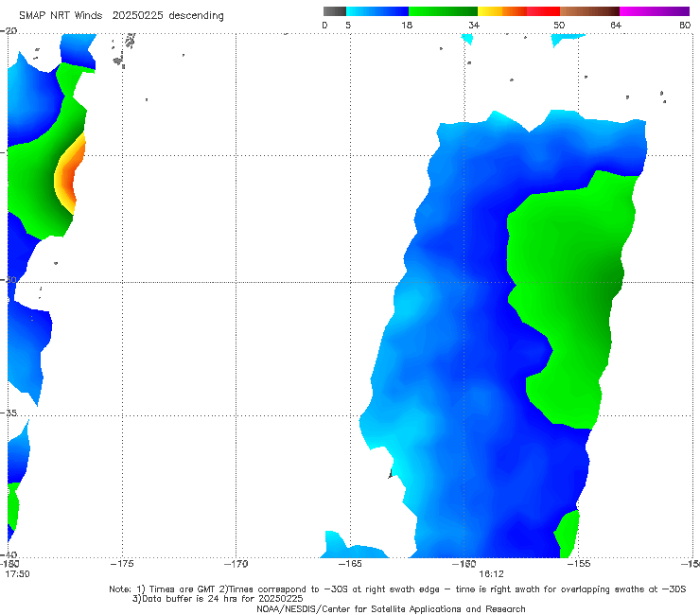Click the swath time '17:50'
The width and height of the screenshot is (700, 615).
coord(17,574)
